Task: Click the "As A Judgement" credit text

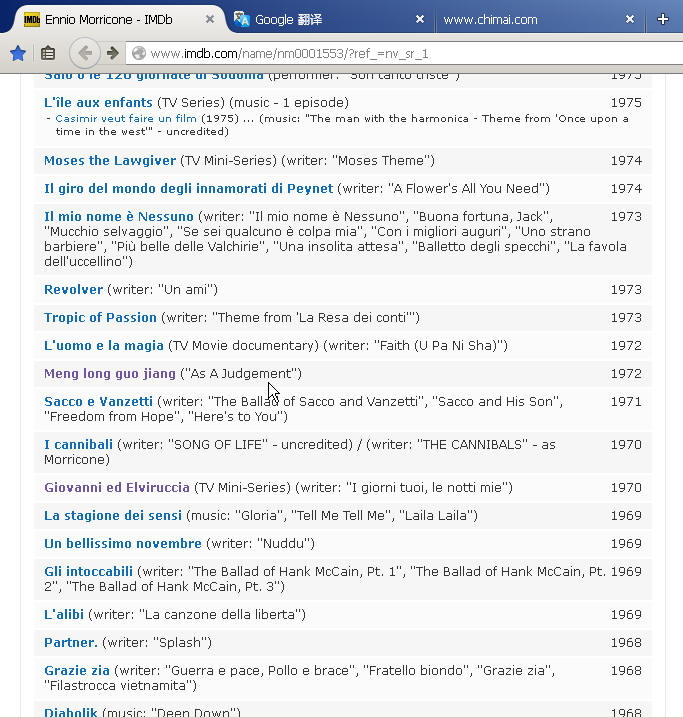Action: pyautogui.click(x=241, y=374)
